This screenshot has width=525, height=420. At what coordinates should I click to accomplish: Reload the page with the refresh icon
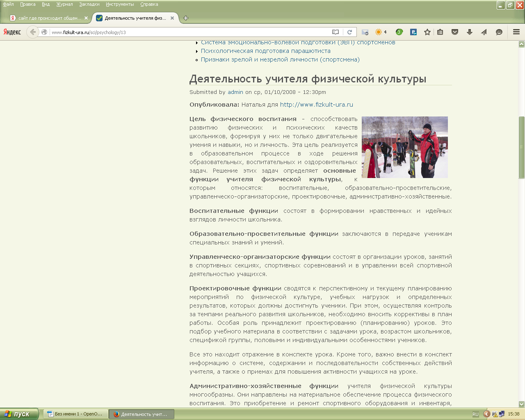tap(349, 32)
